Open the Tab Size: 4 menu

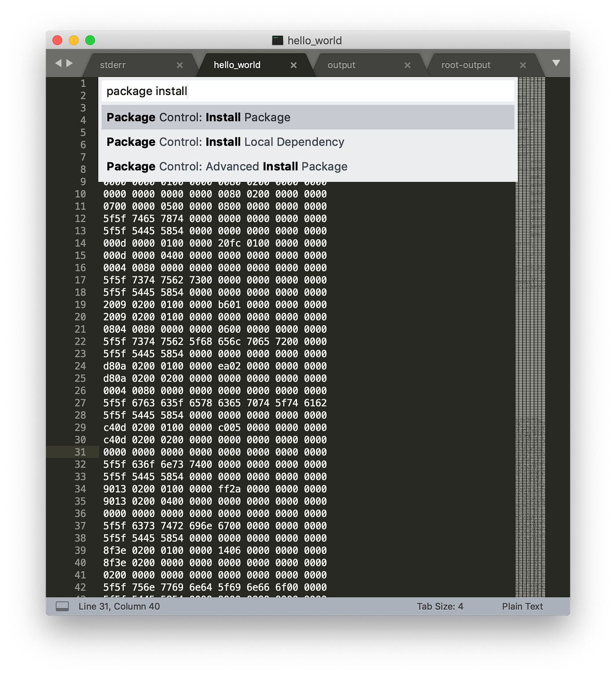(x=440, y=606)
